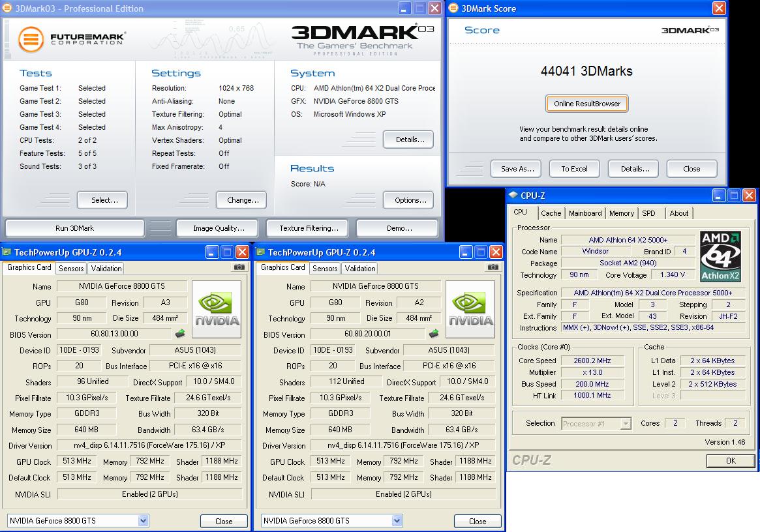
Task: Click Close button in right GPU-Z
Action: pos(478,522)
